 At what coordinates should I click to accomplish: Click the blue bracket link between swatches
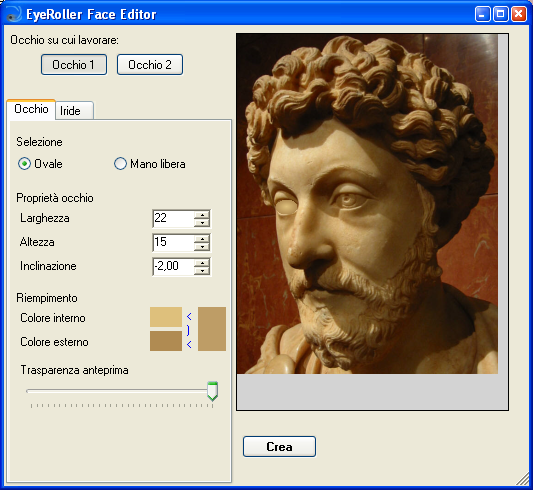[x=188, y=330]
